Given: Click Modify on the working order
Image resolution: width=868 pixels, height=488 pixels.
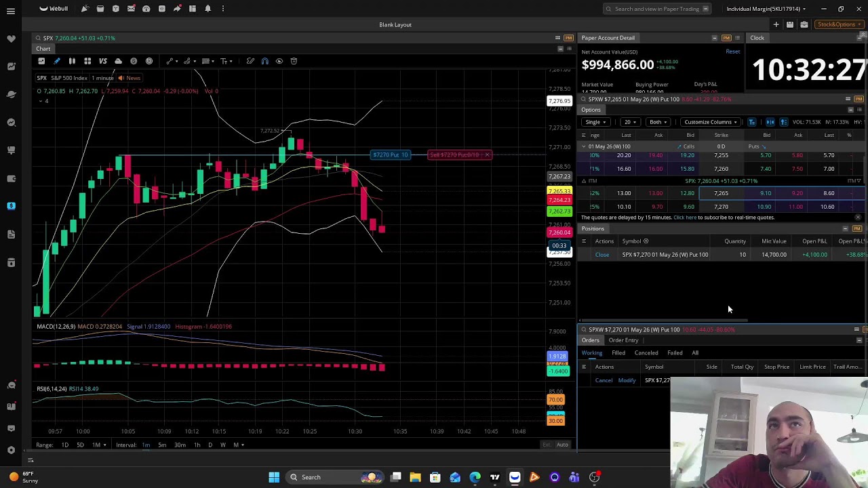Looking at the screenshot, I should click(627, 380).
